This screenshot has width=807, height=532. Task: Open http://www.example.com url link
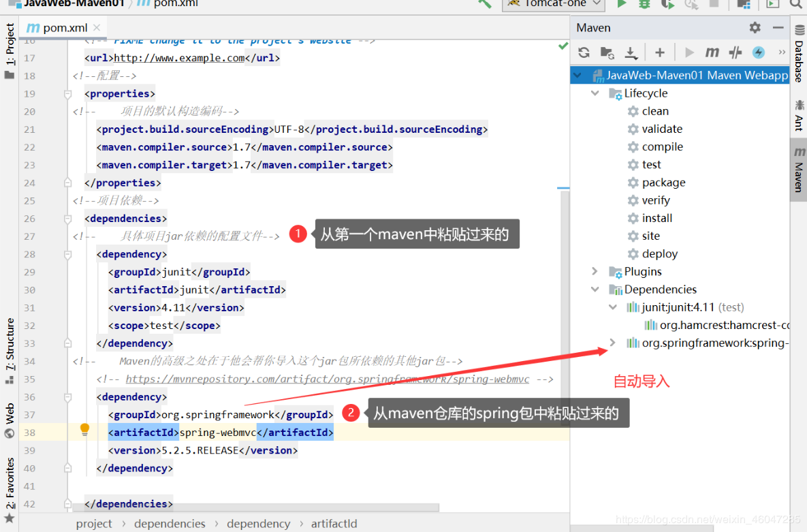tap(179, 58)
